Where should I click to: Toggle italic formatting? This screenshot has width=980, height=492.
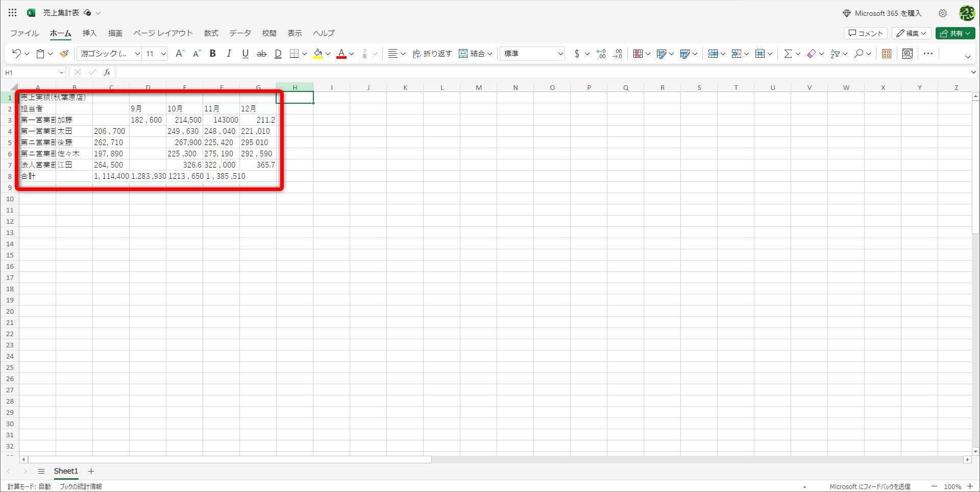click(229, 53)
